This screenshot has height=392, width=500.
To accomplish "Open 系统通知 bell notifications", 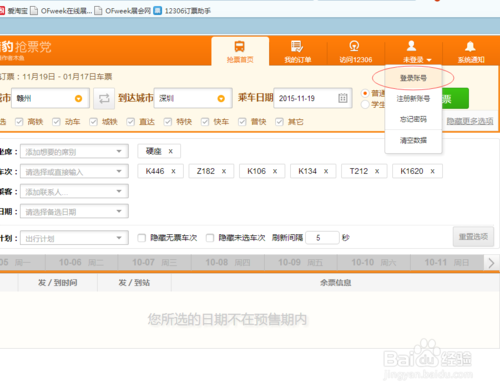I will (471, 51).
